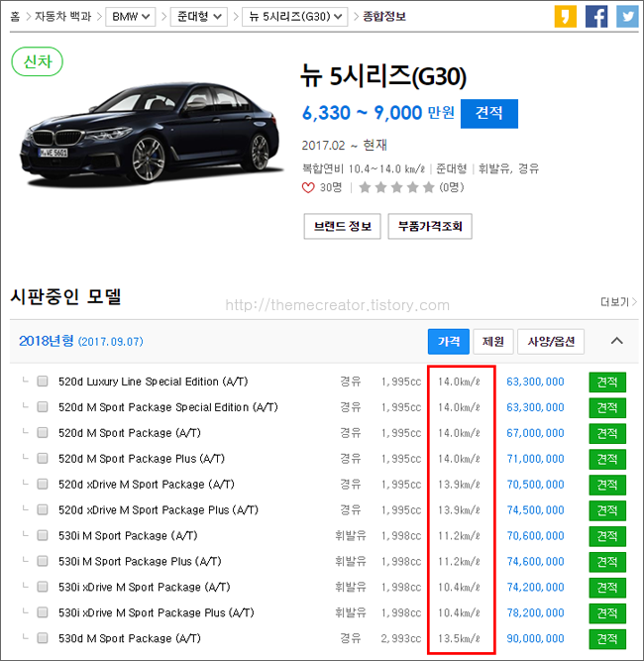
Task: Check 530i xDrive M Sport Package (A/T) checkbox
Action: pos(43,588)
